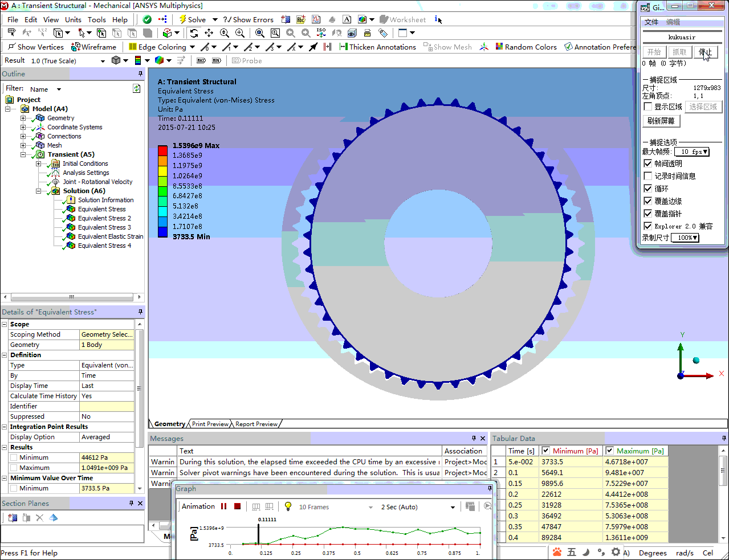729x560 pixels.
Task: Select the Pan tool icon
Action: [209, 33]
